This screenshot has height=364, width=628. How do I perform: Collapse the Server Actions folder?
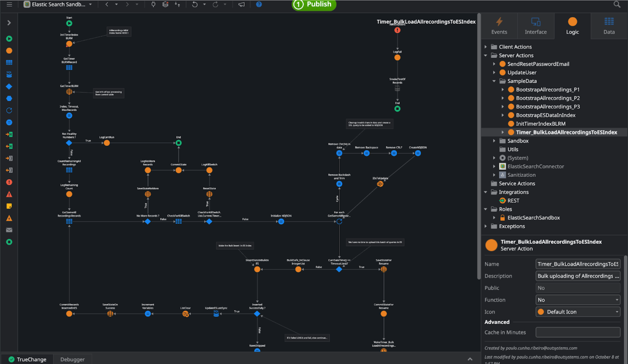pyautogui.click(x=485, y=56)
